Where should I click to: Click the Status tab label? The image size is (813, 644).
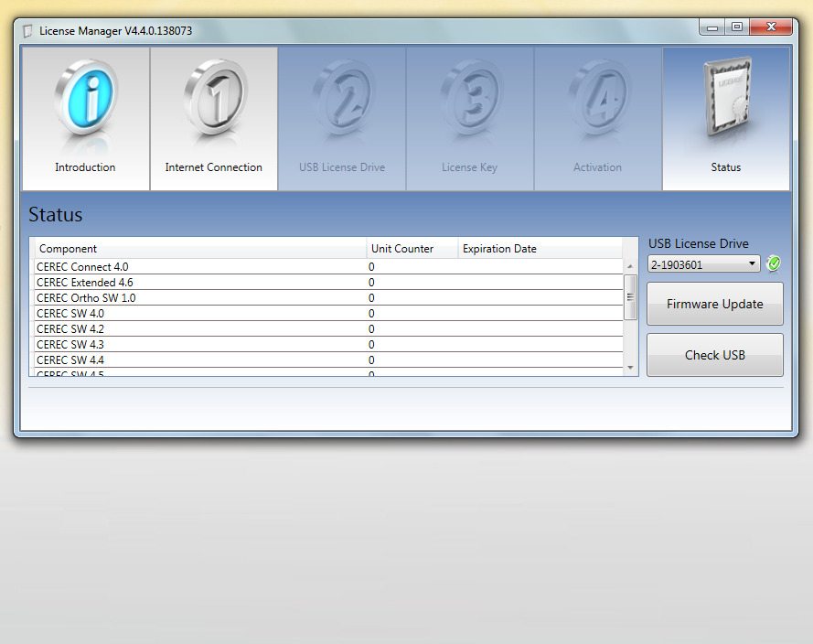tap(726, 167)
